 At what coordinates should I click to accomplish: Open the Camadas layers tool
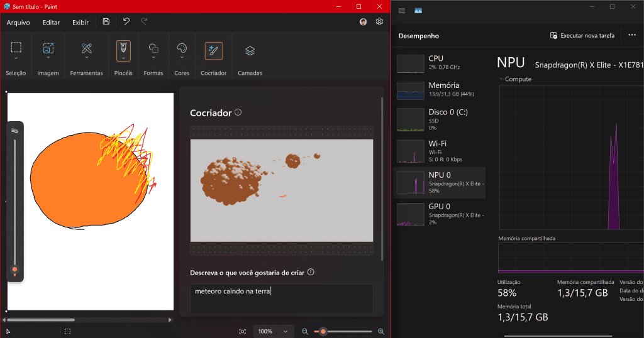coord(250,50)
